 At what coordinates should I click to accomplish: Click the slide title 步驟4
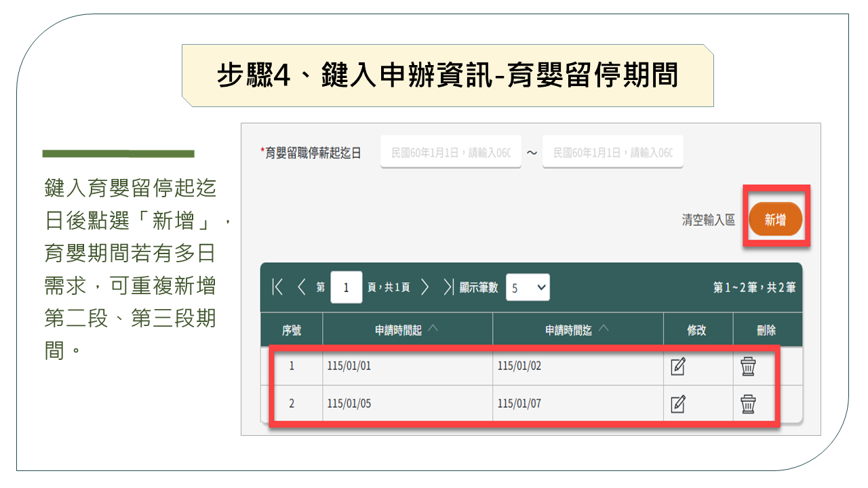pyautogui.click(x=448, y=75)
